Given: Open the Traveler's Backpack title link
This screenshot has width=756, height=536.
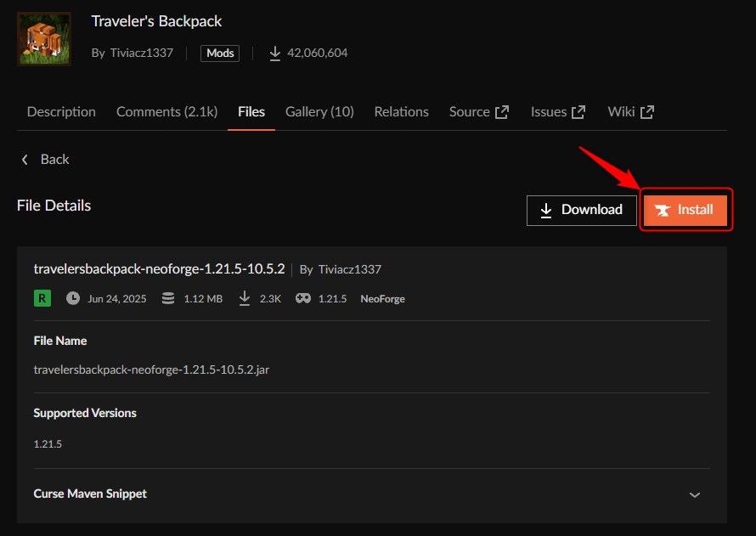Looking at the screenshot, I should tap(156, 21).
